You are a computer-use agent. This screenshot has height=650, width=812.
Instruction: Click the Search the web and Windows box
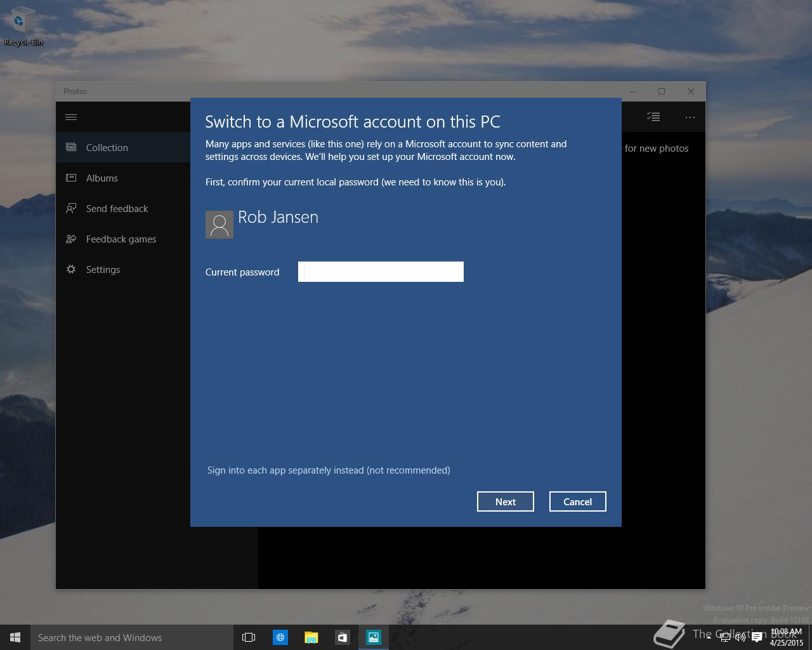tap(132, 637)
